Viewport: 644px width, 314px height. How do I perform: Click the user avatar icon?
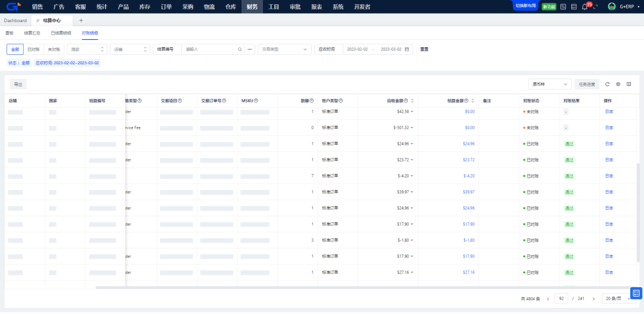point(612,7)
